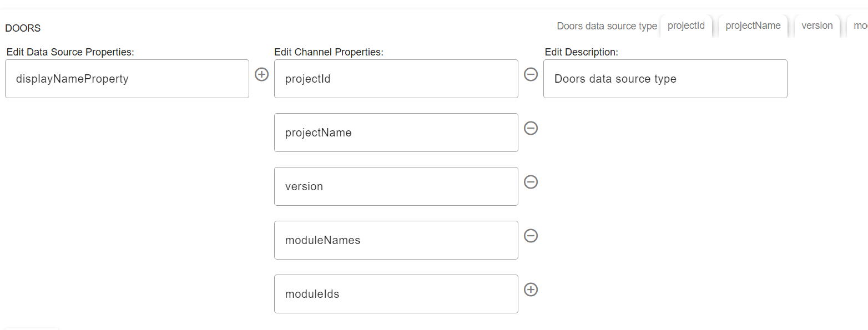This screenshot has height=330, width=868.
Task: Select the projectName chip in the header
Action: [x=753, y=26]
